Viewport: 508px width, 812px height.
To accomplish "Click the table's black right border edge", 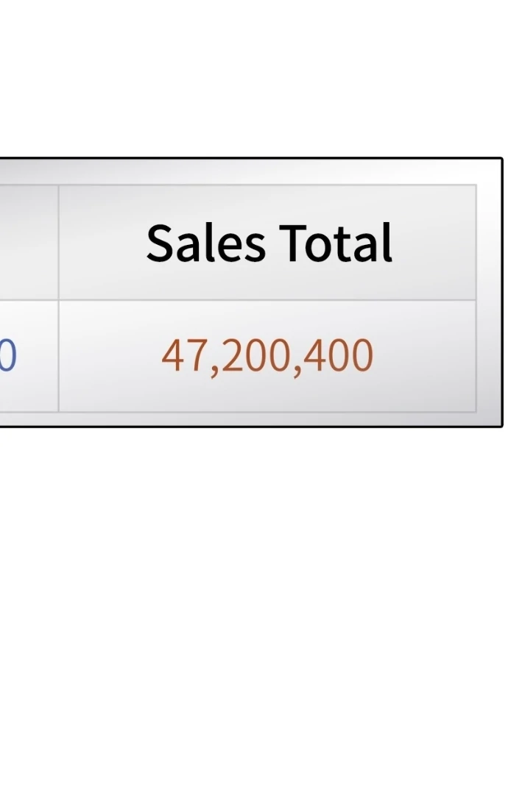I will coord(502,294).
